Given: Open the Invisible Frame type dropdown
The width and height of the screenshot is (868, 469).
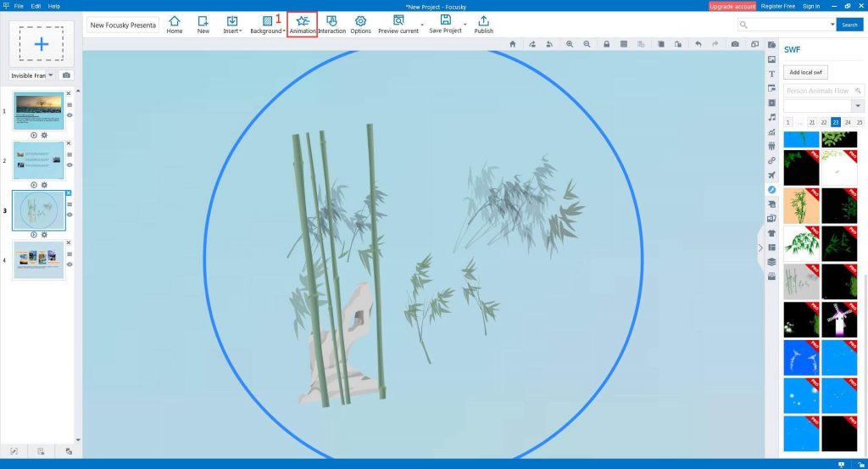Looking at the screenshot, I should coord(51,75).
